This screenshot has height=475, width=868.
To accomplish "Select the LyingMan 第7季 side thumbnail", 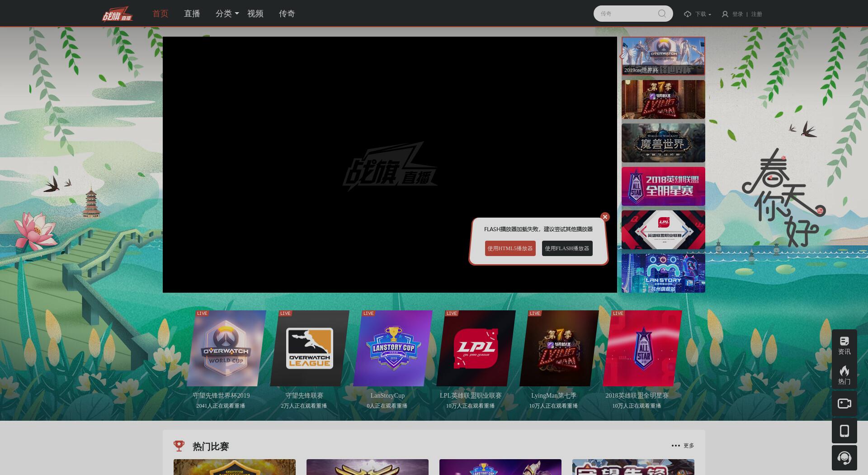I will [663, 100].
